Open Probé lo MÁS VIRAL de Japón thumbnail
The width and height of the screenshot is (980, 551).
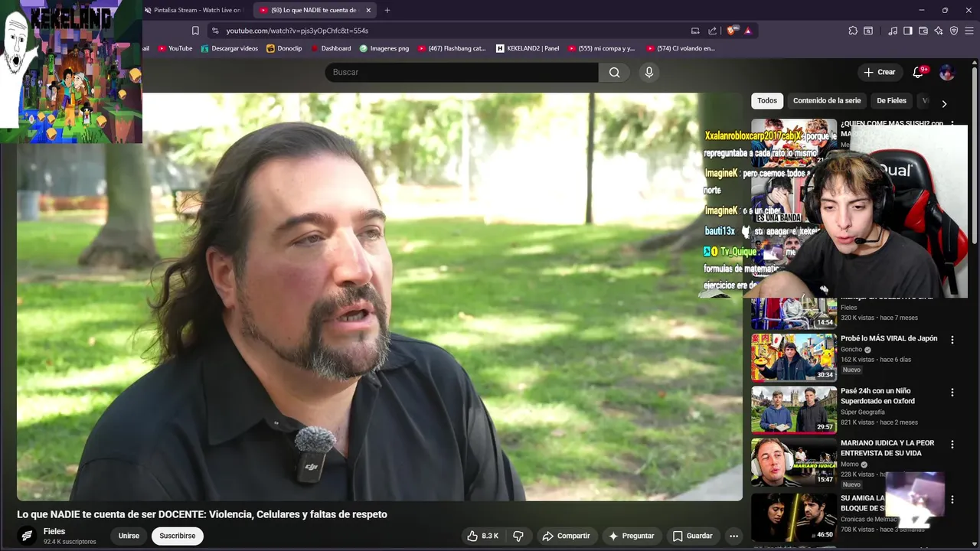[x=794, y=357]
